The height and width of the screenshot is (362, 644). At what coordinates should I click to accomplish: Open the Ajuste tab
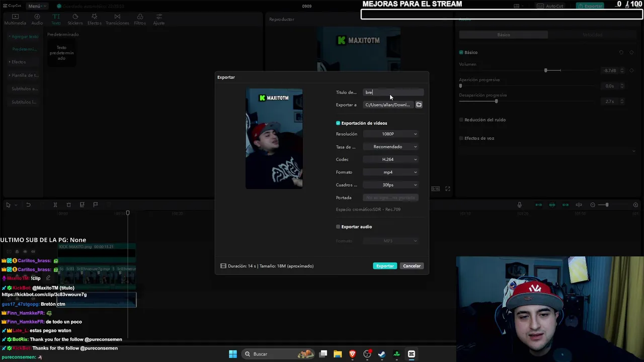click(x=159, y=20)
